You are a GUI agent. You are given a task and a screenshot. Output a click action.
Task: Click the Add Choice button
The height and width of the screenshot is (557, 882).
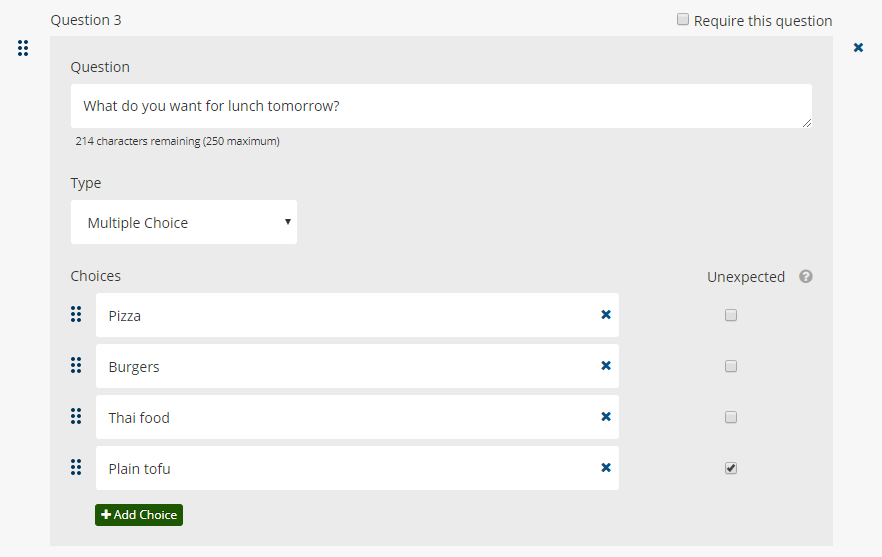[139, 515]
